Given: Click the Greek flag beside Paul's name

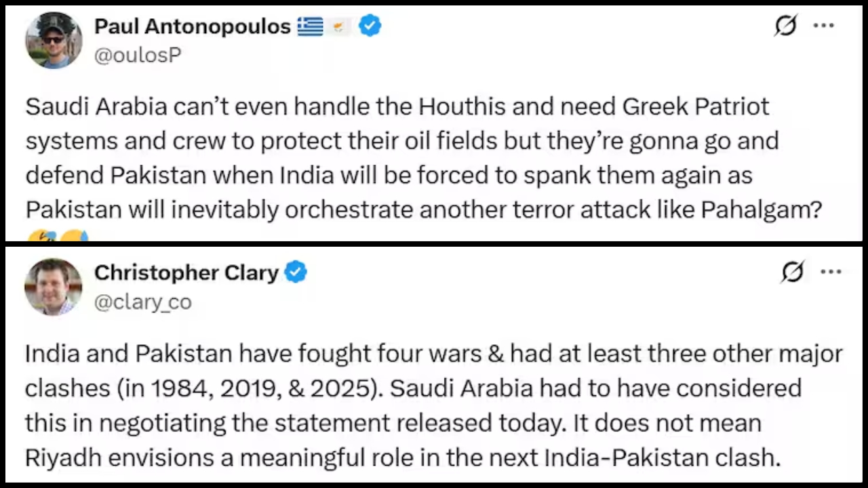Looking at the screenshot, I should [x=310, y=26].
